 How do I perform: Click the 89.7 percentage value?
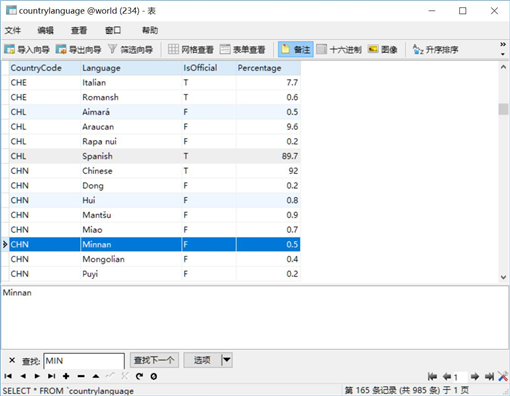pyautogui.click(x=290, y=156)
